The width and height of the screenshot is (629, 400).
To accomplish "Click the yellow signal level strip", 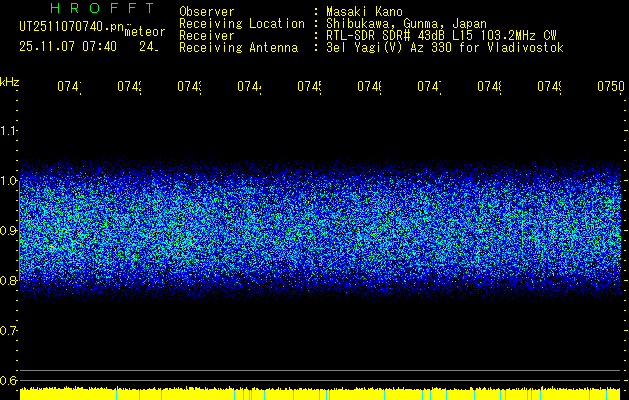I will tap(320, 394).
